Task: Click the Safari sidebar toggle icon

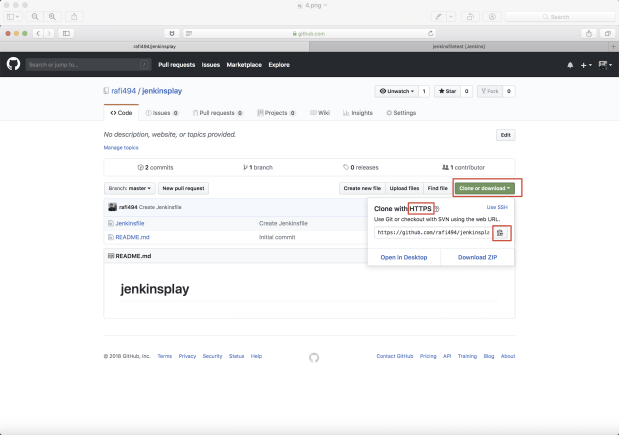Action: [66, 34]
